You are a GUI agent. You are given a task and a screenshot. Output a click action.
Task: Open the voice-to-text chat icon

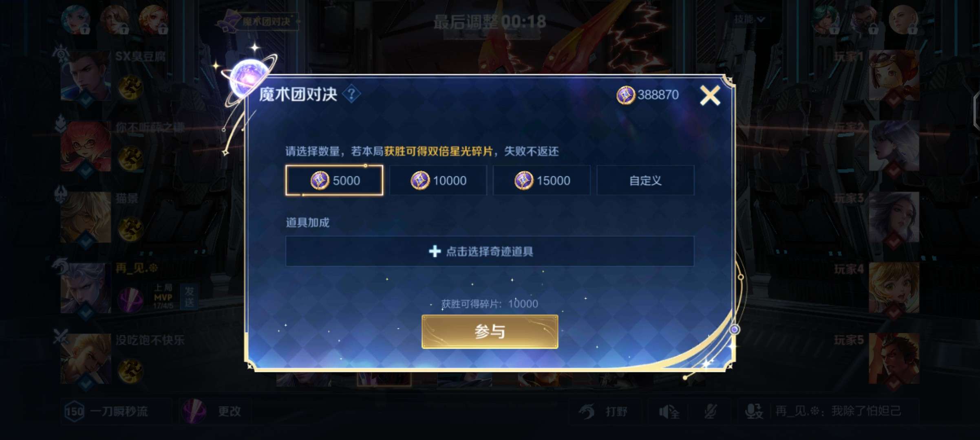coord(754,411)
